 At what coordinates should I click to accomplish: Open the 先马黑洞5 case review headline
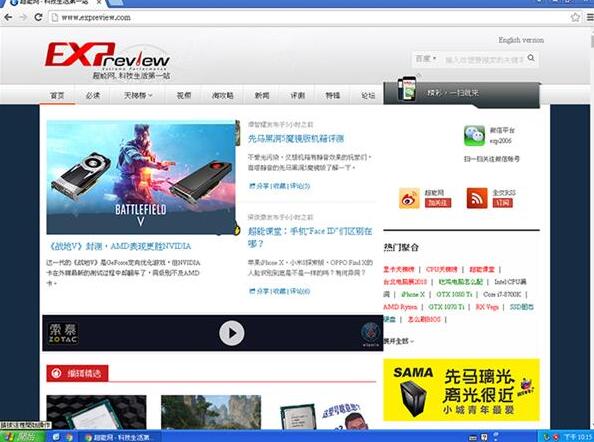pos(296,139)
